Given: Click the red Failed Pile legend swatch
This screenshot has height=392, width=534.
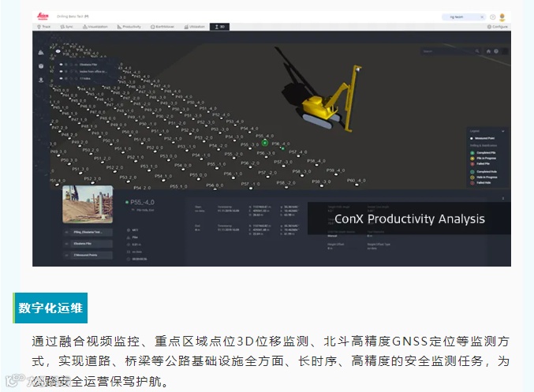Looking at the screenshot, I should [472, 164].
